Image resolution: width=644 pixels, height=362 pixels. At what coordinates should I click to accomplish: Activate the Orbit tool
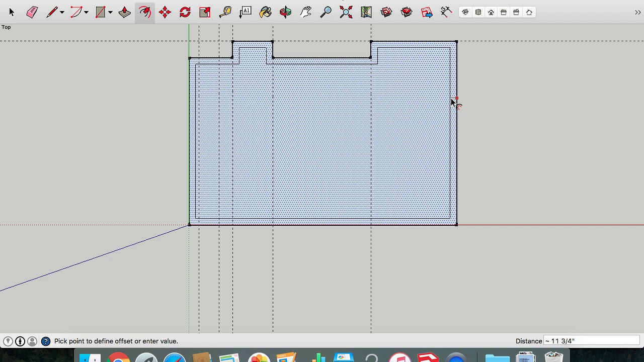tap(285, 12)
